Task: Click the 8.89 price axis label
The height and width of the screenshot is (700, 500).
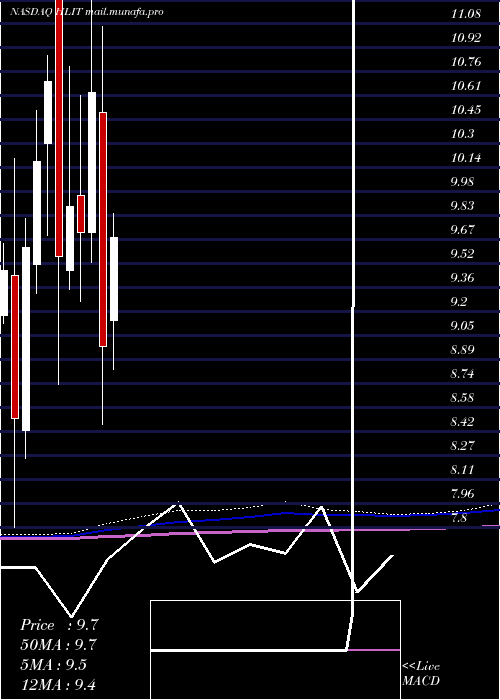Action: click(x=463, y=350)
